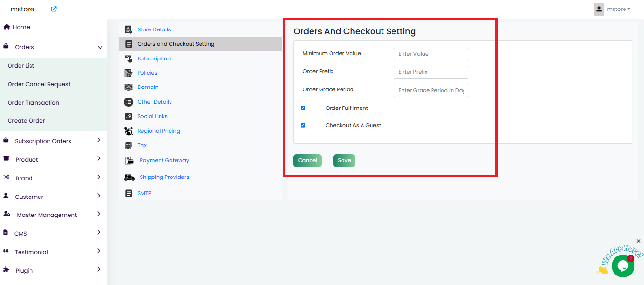Save the orders and checkout settings
This screenshot has width=644, height=285.
point(344,160)
